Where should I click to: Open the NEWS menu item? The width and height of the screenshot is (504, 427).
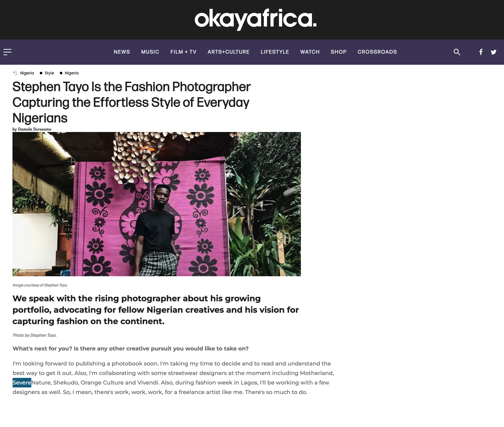[x=122, y=52]
